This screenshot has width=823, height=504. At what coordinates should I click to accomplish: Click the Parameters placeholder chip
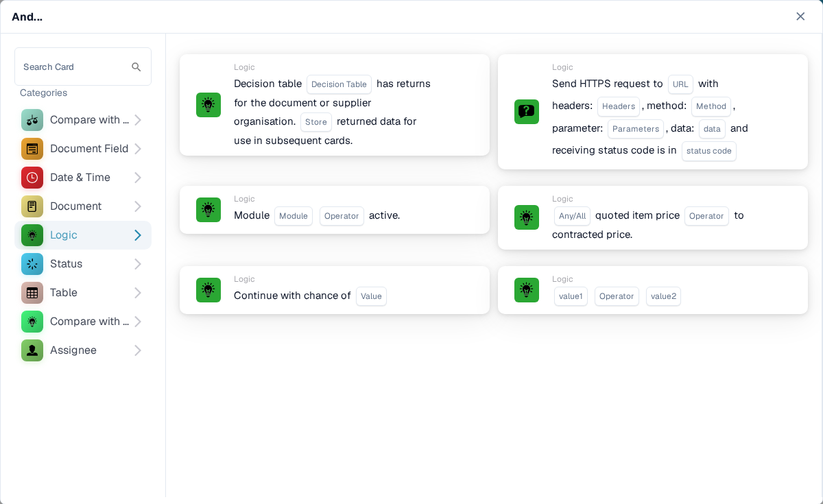[636, 129]
